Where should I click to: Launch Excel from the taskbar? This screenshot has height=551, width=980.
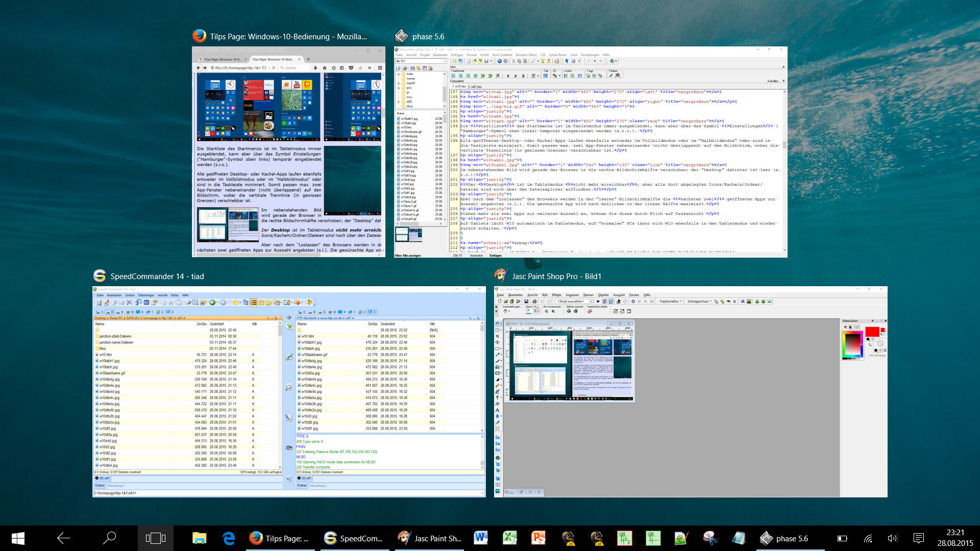[x=509, y=538]
